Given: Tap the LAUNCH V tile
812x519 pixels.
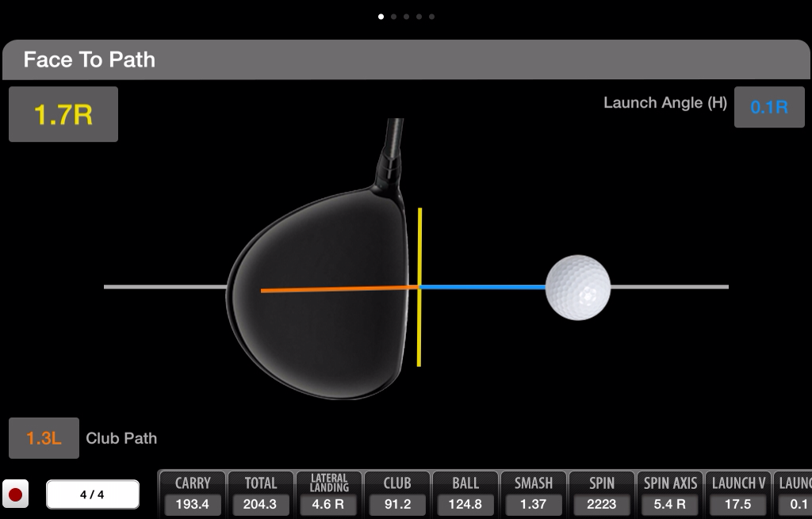Looking at the screenshot, I should click(738, 494).
